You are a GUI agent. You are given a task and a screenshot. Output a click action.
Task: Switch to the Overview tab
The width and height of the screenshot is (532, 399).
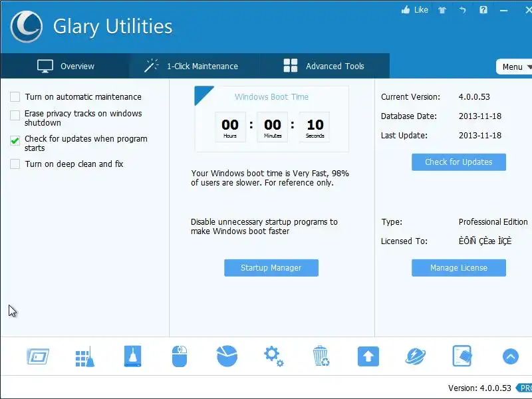pos(65,66)
